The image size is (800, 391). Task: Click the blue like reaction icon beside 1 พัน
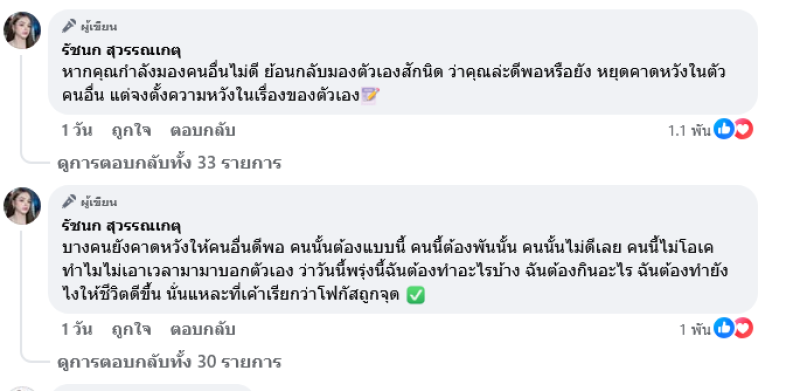[x=723, y=328]
